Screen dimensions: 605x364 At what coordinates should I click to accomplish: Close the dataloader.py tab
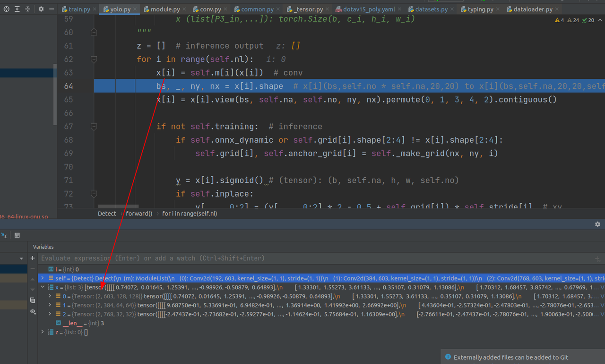tap(557, 9)
